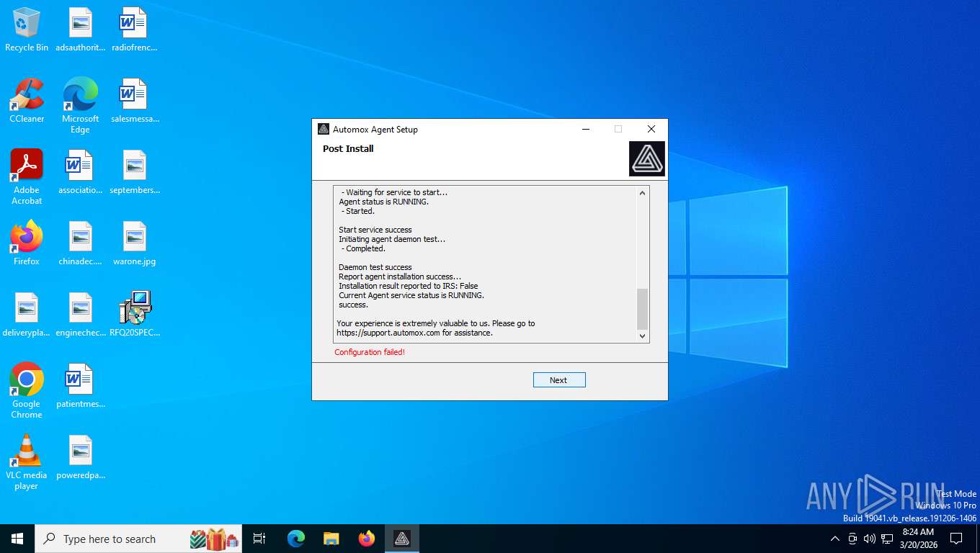Viewport: 980px width, 553px height.
Task: Close the Automox Agent Setup window
Action: 651,130
